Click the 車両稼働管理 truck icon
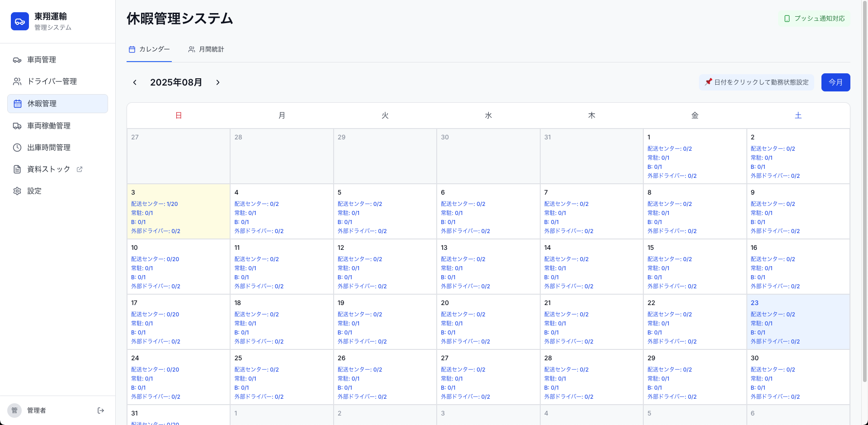The height and width of the screenshot is (425, 868). pyautogui.click(x=17, y=126)
